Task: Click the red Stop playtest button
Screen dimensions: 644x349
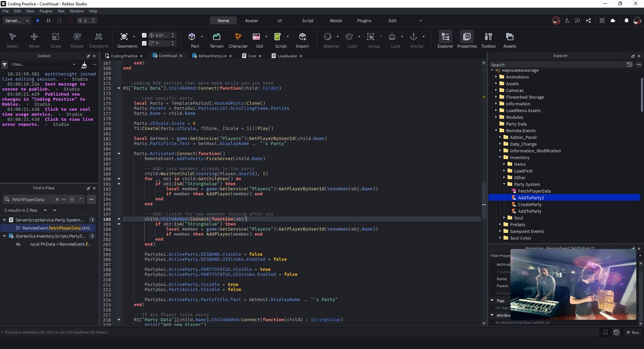Action: [70, 20]
